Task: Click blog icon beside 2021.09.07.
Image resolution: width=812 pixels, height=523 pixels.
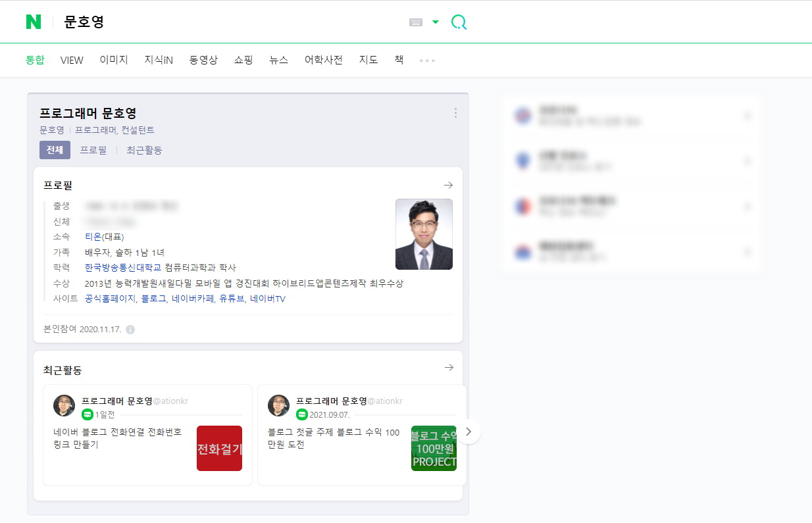Action: tap(302, 414)
